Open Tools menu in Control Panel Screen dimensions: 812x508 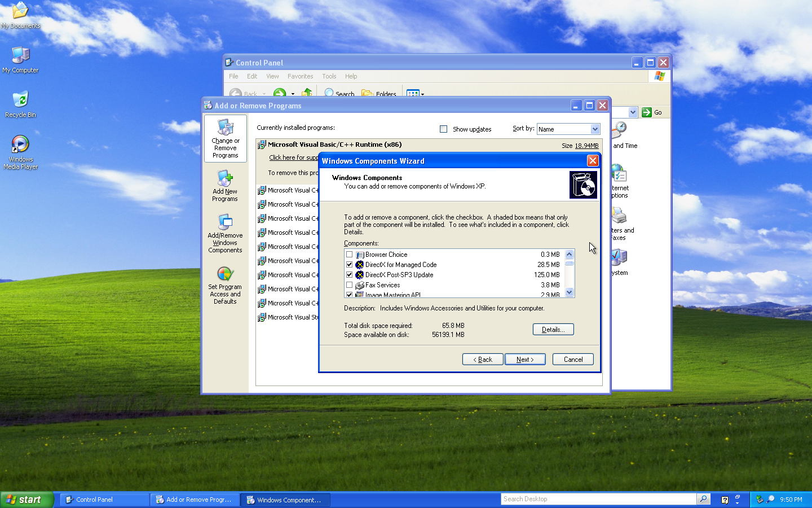(329, 76)
